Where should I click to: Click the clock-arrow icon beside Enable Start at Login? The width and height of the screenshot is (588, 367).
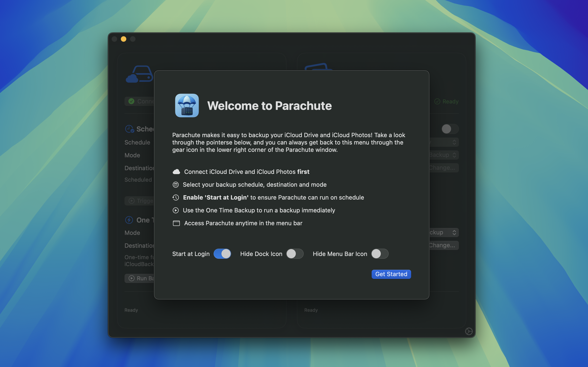(175, 197)
